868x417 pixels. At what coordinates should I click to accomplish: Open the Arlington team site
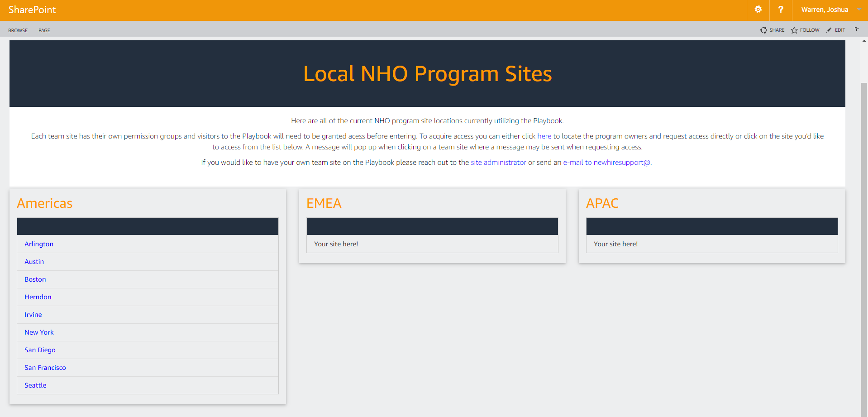pos(39,244)
